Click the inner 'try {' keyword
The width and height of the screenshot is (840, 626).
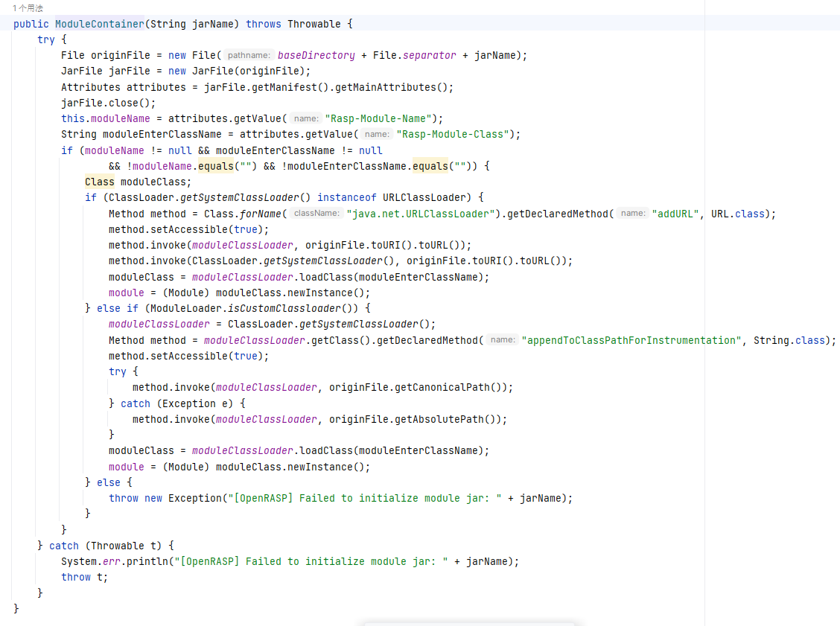123,371
